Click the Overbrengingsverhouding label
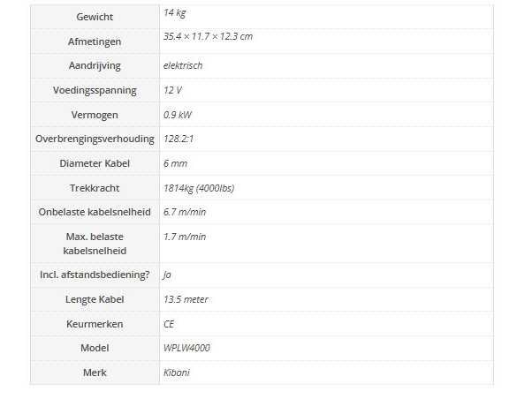This screenshot has height=399, width=532. pyautogui.click(x=95, y=139)
